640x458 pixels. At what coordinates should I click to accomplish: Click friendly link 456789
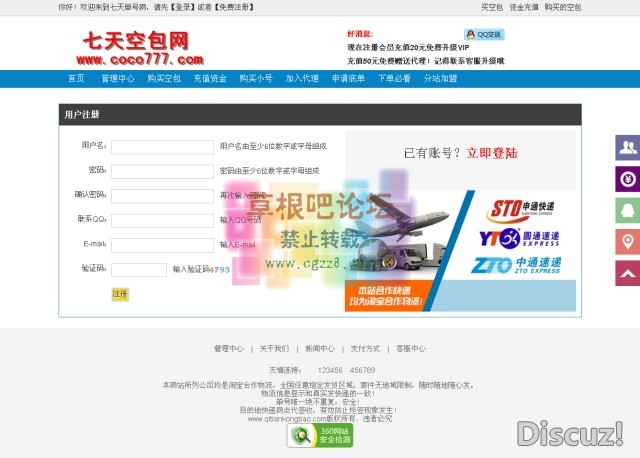click(362, 370)
